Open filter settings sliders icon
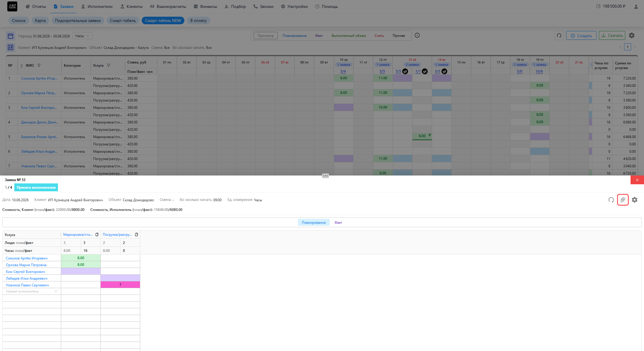Viewport: 644px width, 351px height. pyautogui.click(x=11, y=47)
